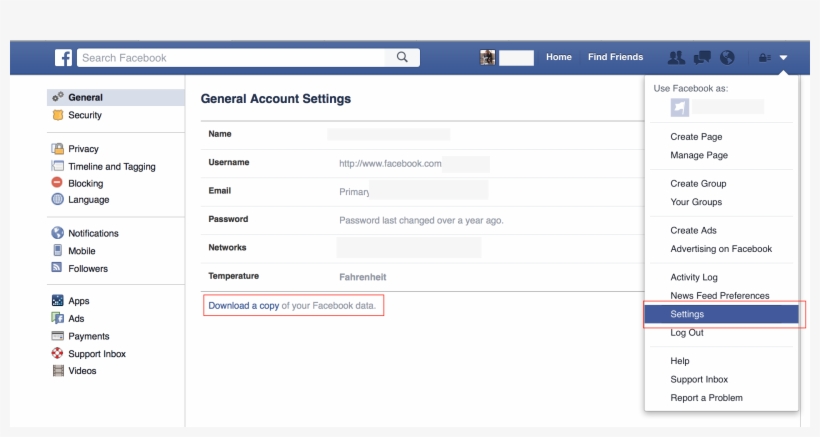
Task: Open Find Friends in the top bar
Action: click(616, 57)
